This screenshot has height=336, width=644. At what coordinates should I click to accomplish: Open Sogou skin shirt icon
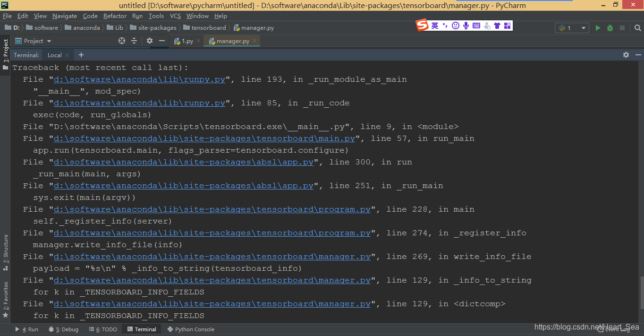tap(497, 26)
